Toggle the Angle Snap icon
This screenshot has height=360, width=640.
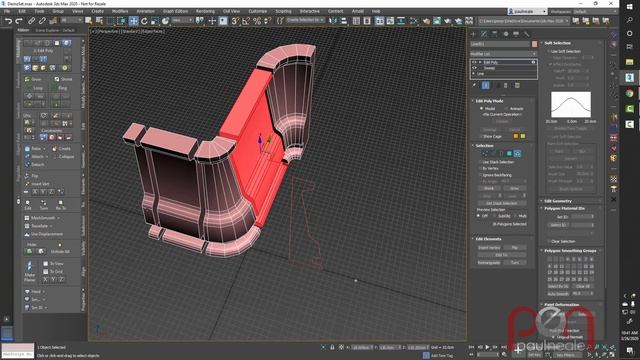click(246, 21)
